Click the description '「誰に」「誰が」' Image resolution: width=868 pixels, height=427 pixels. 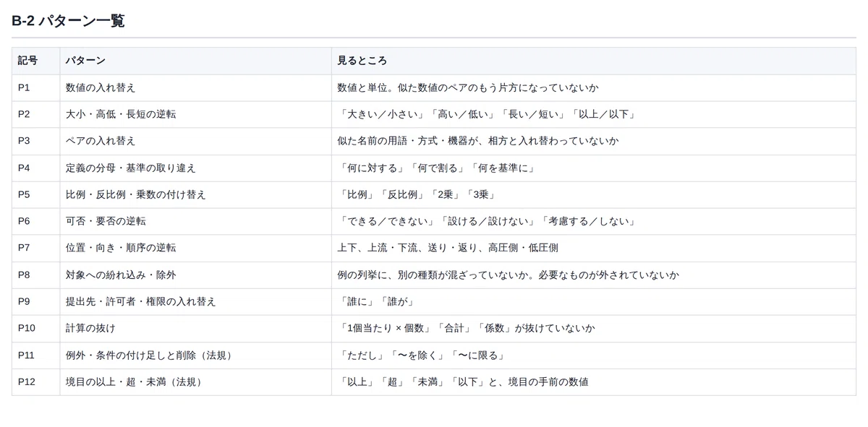point(378,301)
